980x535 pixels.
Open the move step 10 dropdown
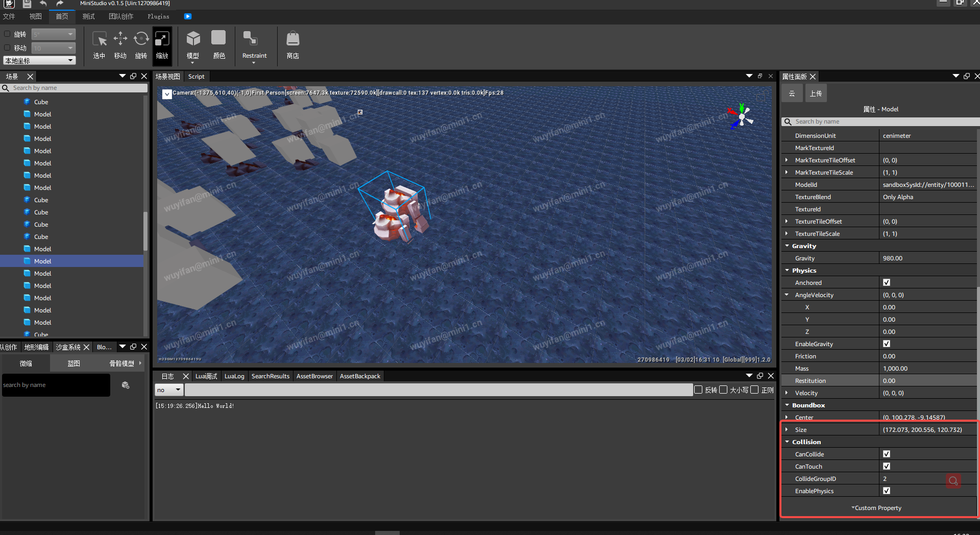pos(54,48)
